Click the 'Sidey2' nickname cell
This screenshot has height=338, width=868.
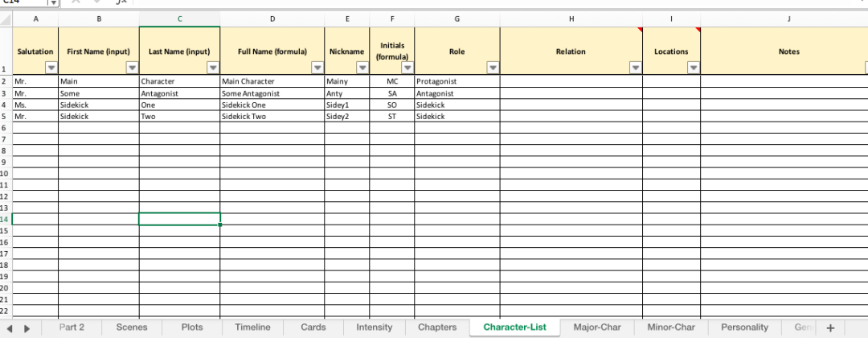pyautogui.click(x=347, y=117)
